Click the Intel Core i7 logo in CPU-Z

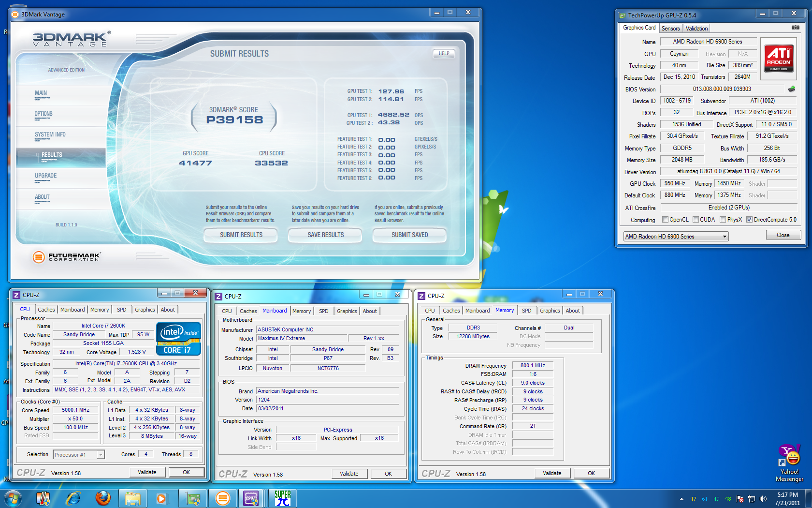[178, 338]
